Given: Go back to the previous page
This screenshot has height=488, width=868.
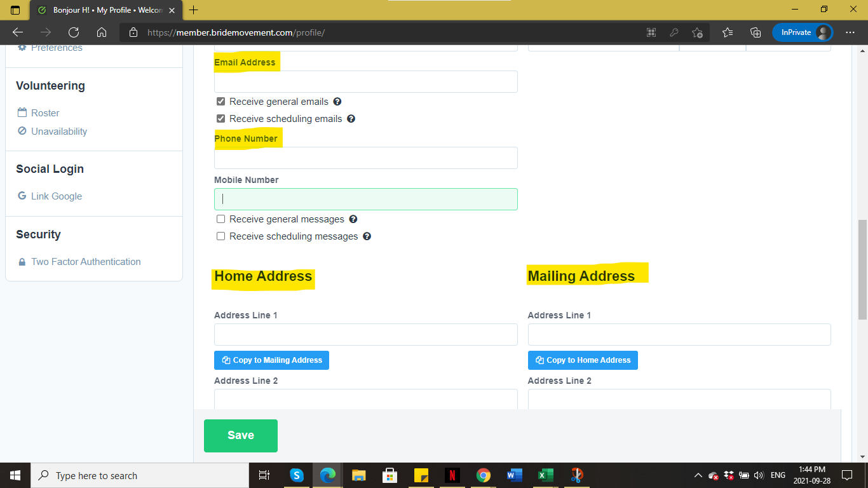Looking at the screenshot, I should click(18, 32).
